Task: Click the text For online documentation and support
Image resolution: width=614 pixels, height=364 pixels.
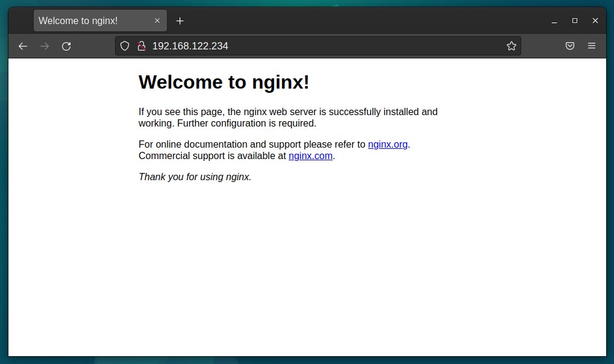Action: [220, 145]
